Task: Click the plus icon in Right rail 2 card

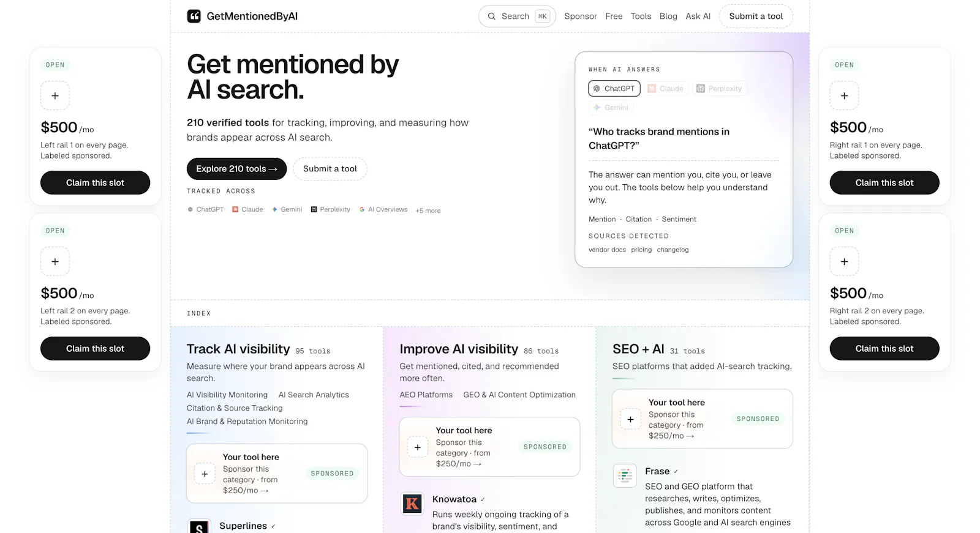Action: [844, 261]
